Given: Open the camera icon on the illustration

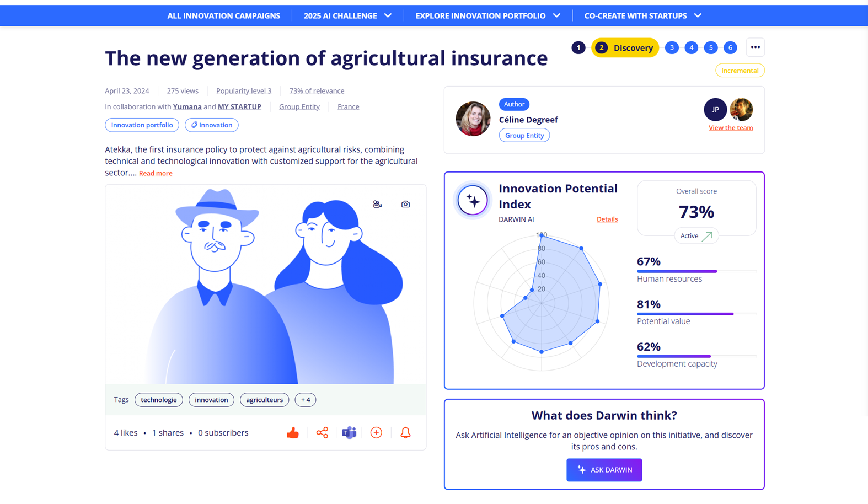Looking at the screenshot, I should 405,203.
